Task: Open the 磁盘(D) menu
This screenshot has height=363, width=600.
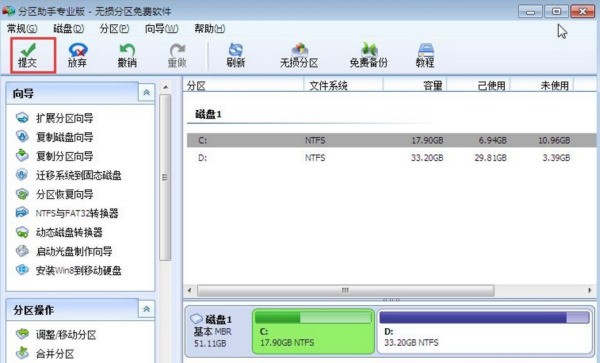Action: pyautogui.click(x=68, y=29)
